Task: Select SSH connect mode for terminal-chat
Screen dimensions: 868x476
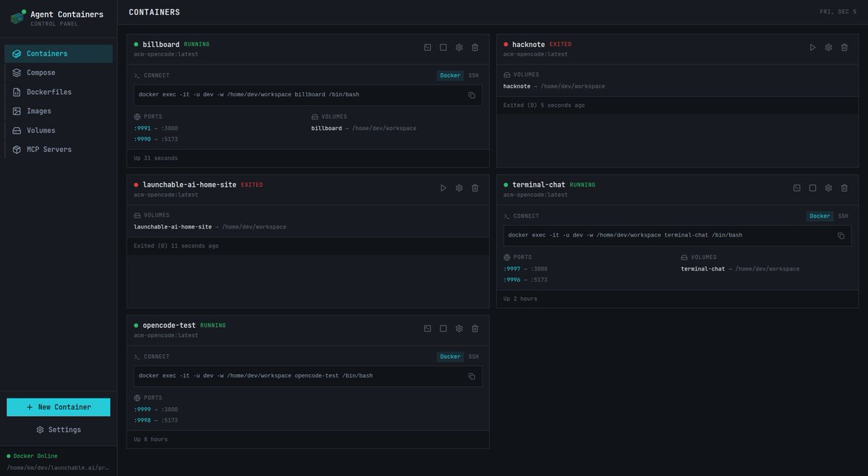Action: (843, 216)
